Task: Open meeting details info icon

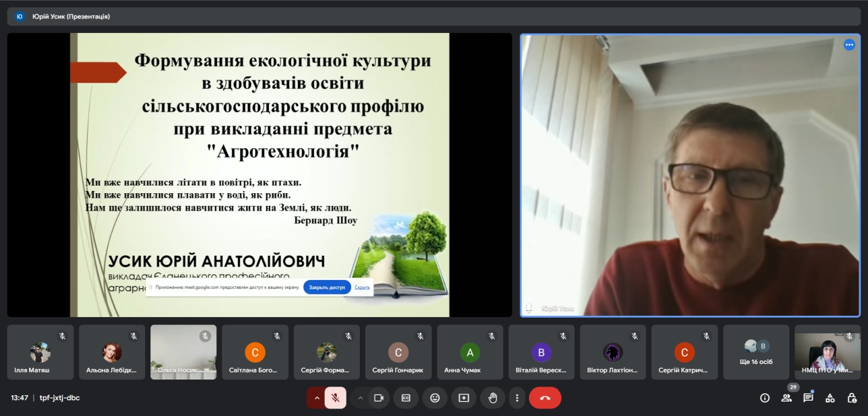Action: tap(765, 398)
